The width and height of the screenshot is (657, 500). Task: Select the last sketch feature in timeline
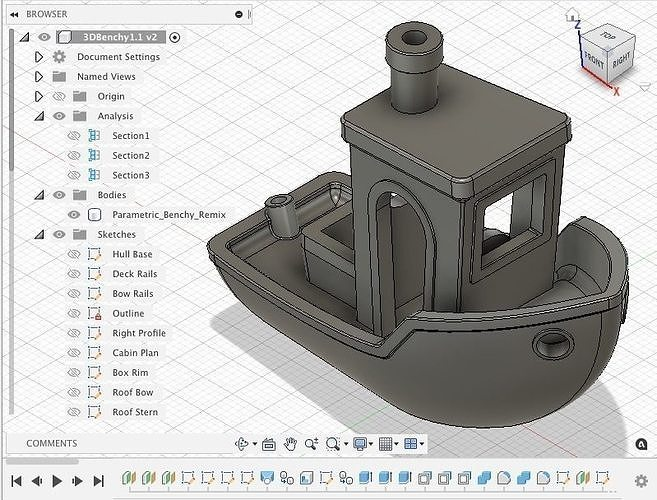603,478
